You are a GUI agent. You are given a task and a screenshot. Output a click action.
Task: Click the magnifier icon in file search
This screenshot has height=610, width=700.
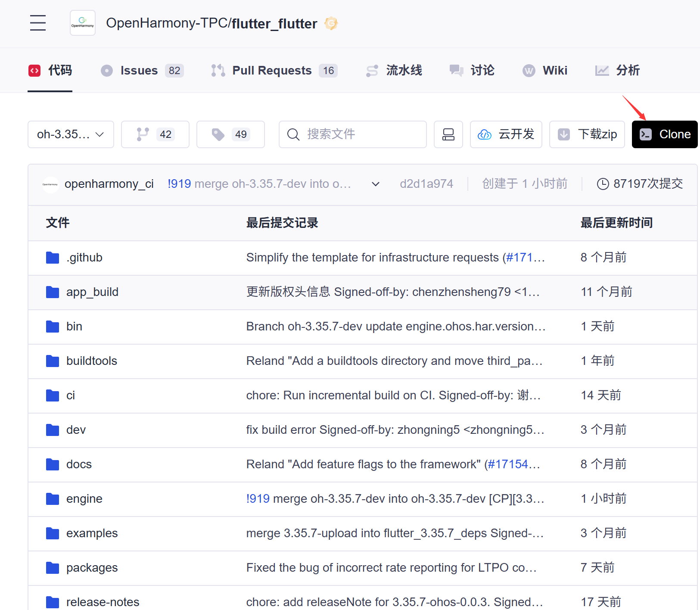click(293, 134)
